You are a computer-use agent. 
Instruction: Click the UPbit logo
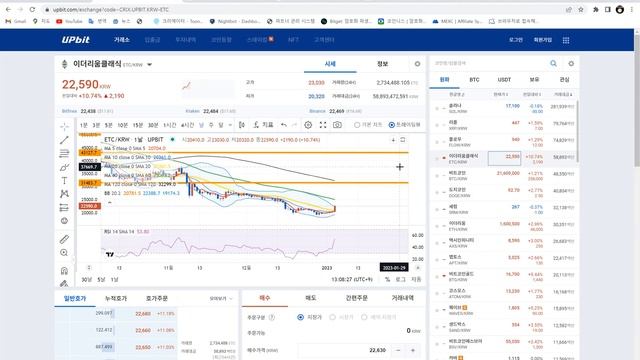click(x=76, y=40)
